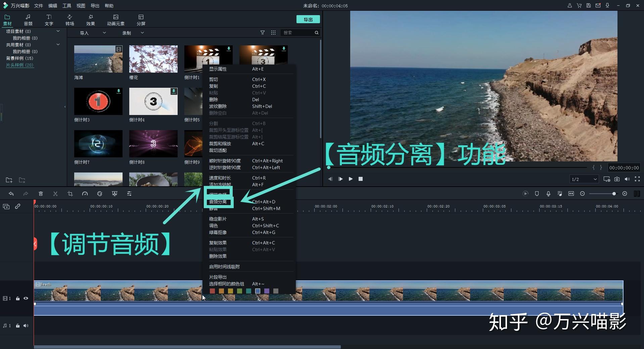Click the 导出 export button
Viewport: 644px width, 349px height.
pyautogui.click(x=308, y=20)
